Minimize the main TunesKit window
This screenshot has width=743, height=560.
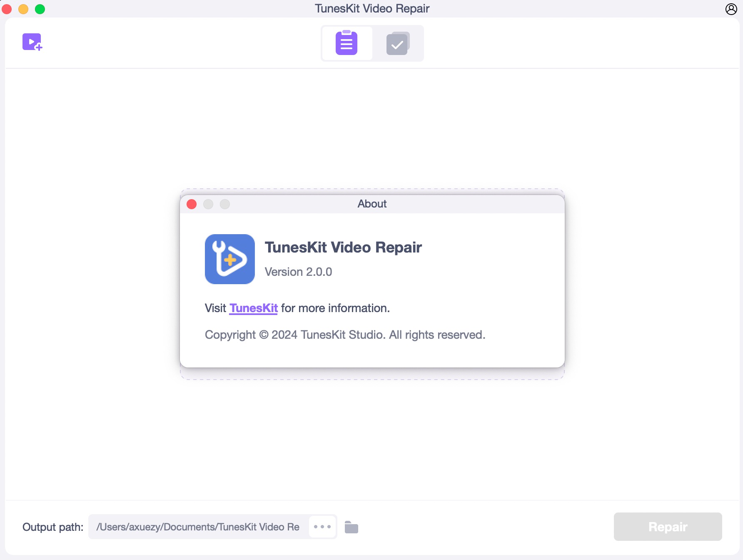(23, 9)
